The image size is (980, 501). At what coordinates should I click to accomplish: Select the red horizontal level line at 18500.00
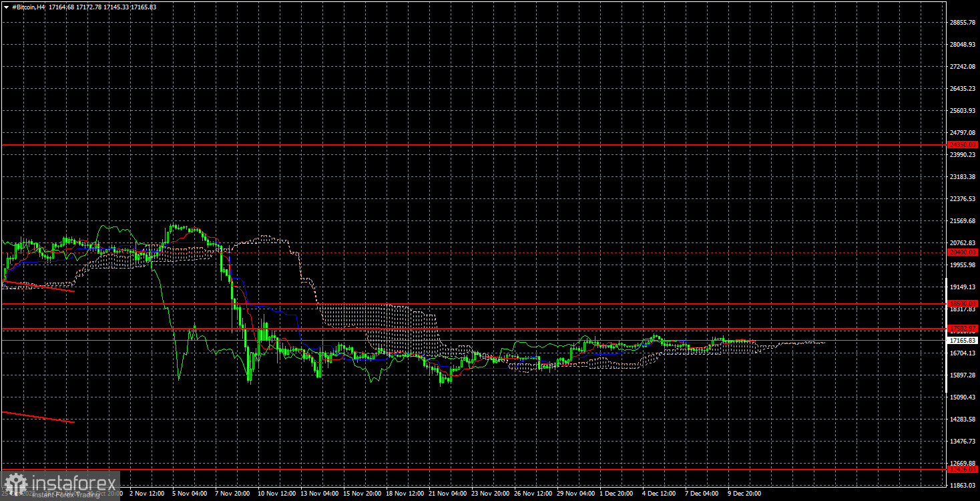pyautogui.click(x=473, y=303)
